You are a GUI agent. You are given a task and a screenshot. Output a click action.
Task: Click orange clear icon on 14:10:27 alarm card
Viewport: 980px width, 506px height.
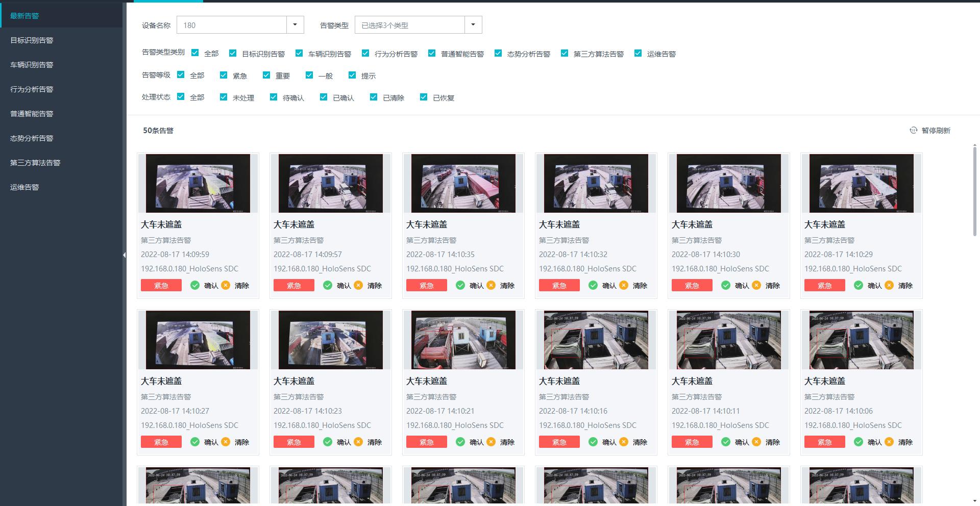[x=226, y=442]
